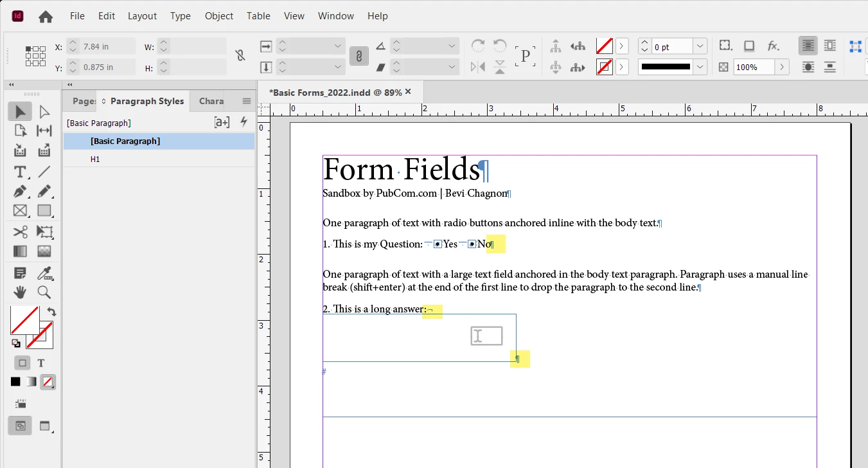
Task: Select the Selection tool arrow
Action: [20, 112]
